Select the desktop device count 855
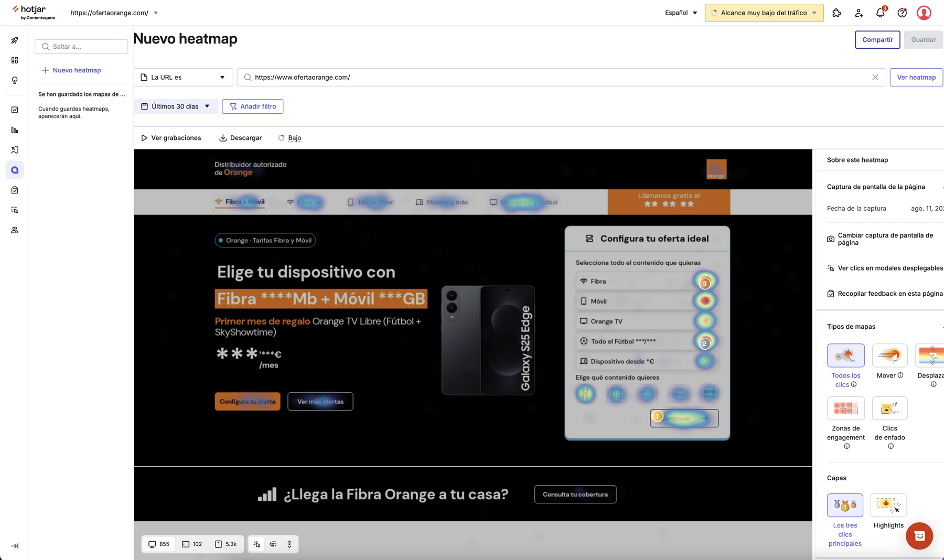 pos(159,544)
